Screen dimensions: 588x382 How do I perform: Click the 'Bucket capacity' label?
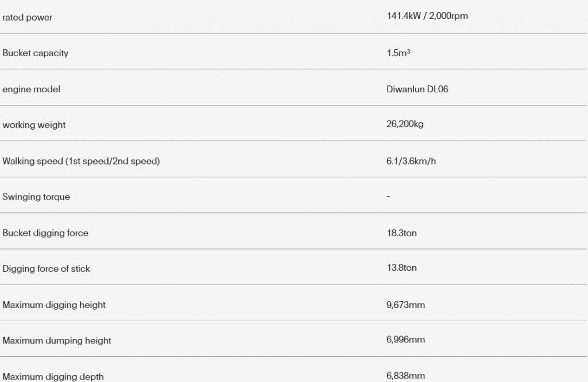35,53
